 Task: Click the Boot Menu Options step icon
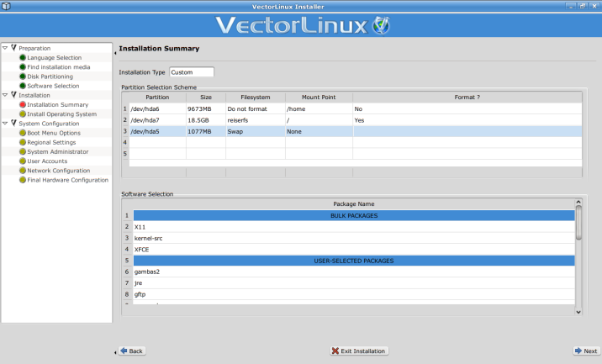[x=23, y=133]
